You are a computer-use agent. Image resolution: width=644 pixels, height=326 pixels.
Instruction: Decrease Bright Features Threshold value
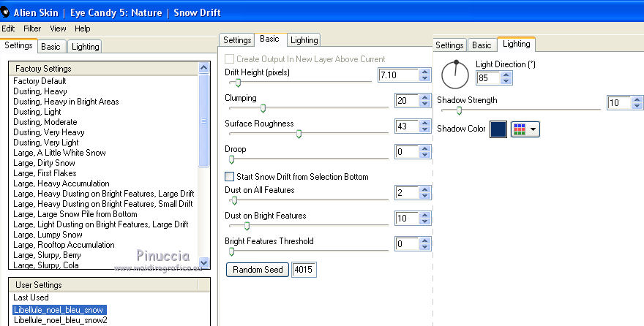pyautogui.click(x=425, y=247)
